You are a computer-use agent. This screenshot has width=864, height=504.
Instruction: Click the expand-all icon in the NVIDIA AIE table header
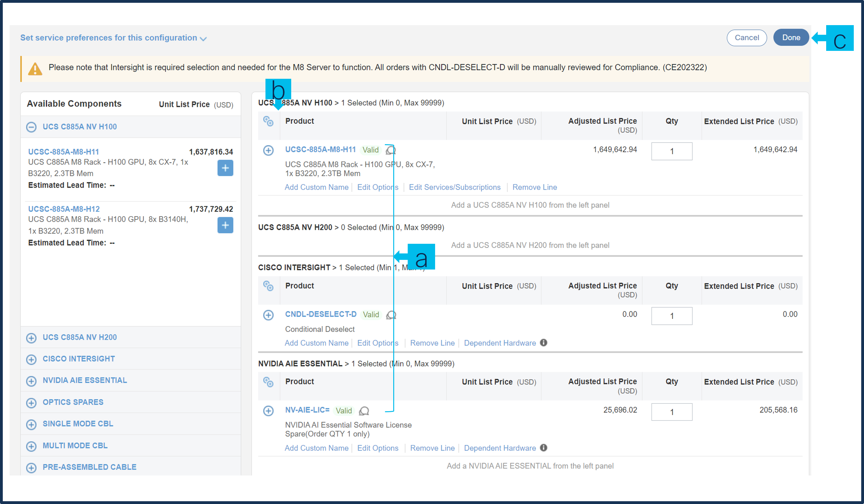(x=268, y=381)
